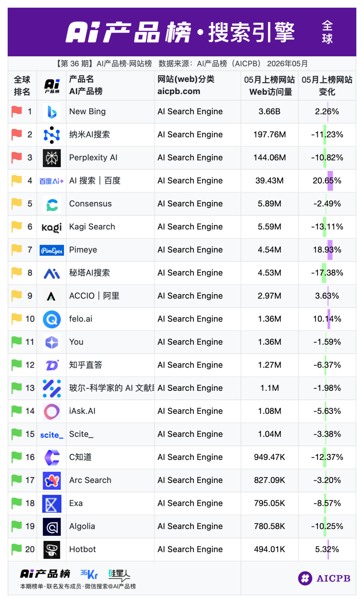Click the Algolia logo icon

[x=52, y=527]
